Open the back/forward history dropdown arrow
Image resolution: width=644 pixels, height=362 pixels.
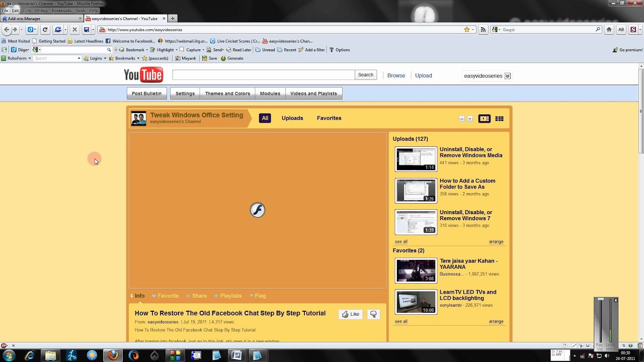(22, 30)
